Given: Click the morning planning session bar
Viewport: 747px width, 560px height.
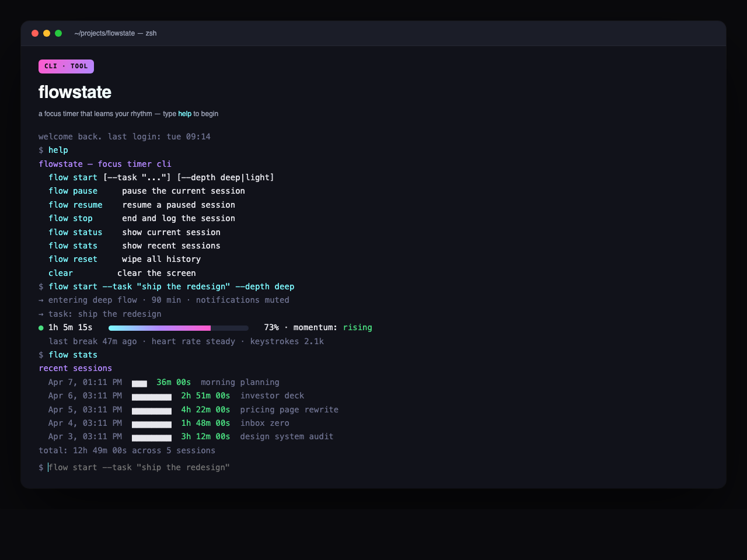Looking at the screenshot, I should tap(139, 383).
